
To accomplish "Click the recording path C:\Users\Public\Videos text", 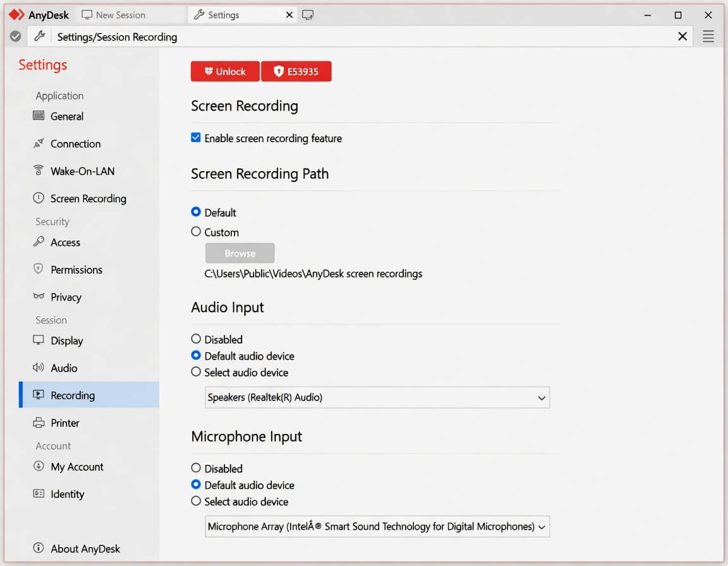I will pos(313,274).
